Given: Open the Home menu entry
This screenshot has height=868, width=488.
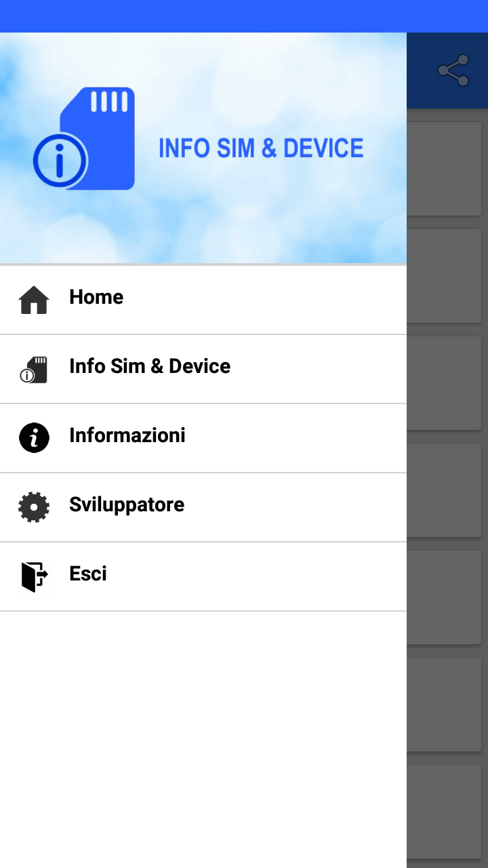Looking at the screenshot, I should point(96,297).
